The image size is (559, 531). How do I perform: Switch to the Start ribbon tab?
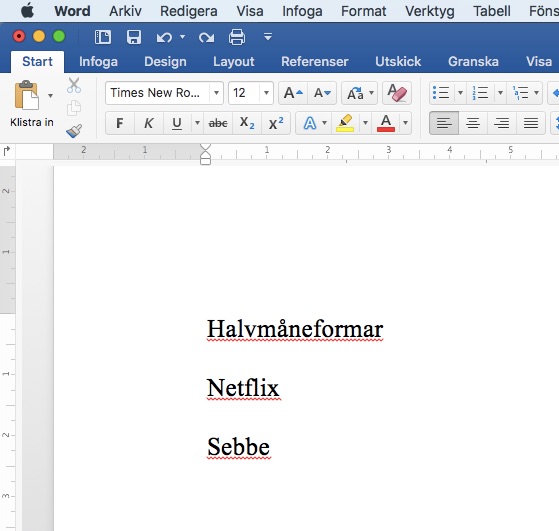[37, 62]
